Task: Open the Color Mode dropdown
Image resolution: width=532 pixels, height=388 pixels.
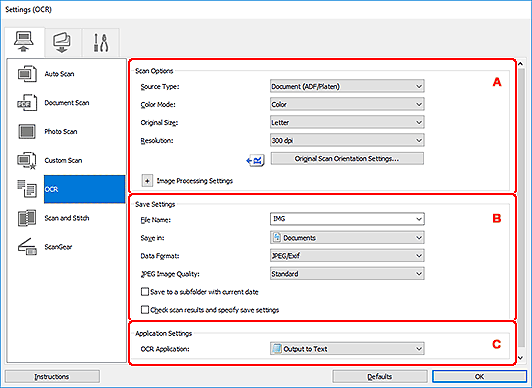Action: (347, 104)
